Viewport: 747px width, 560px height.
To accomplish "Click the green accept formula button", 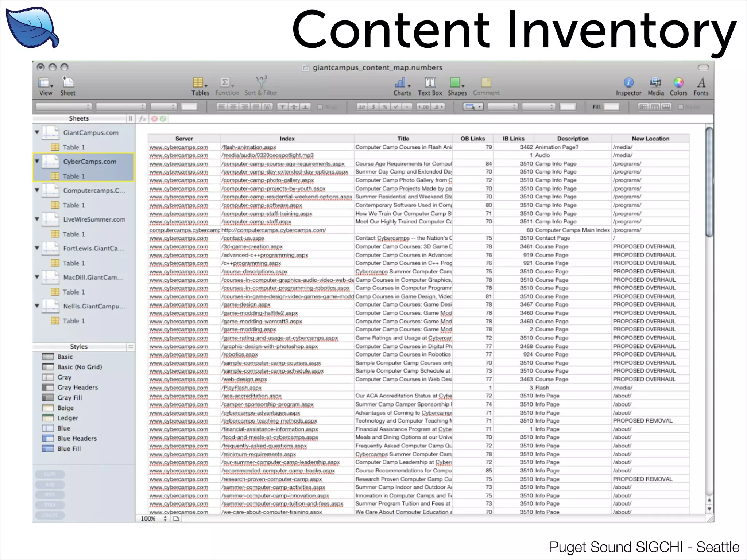I will [163, 118].
